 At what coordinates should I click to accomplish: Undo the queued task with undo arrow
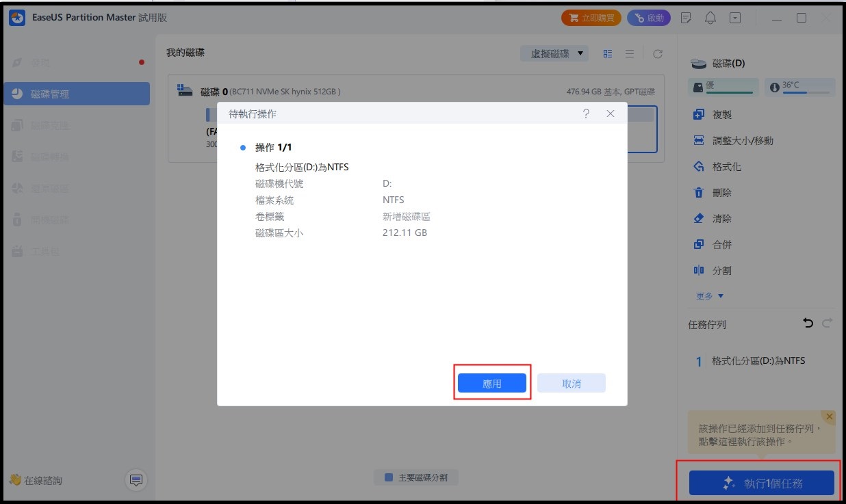click(x=808, y=323)
